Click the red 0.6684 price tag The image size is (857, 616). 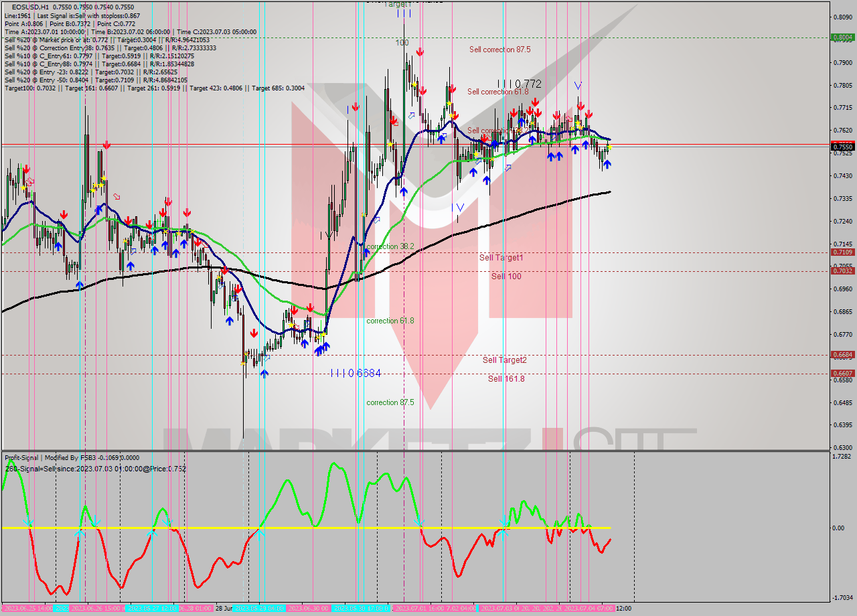pyautogui.click(x=842, y=354)
